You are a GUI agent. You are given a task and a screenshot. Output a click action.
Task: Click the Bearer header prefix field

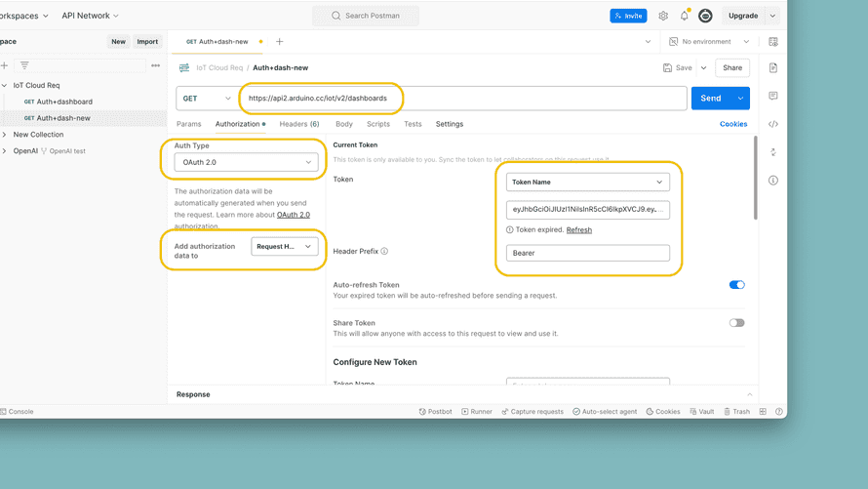[x=588, y=253]
